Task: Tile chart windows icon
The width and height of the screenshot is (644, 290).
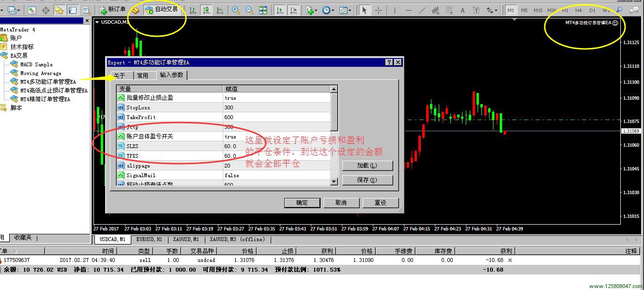Action: [263, 10]
